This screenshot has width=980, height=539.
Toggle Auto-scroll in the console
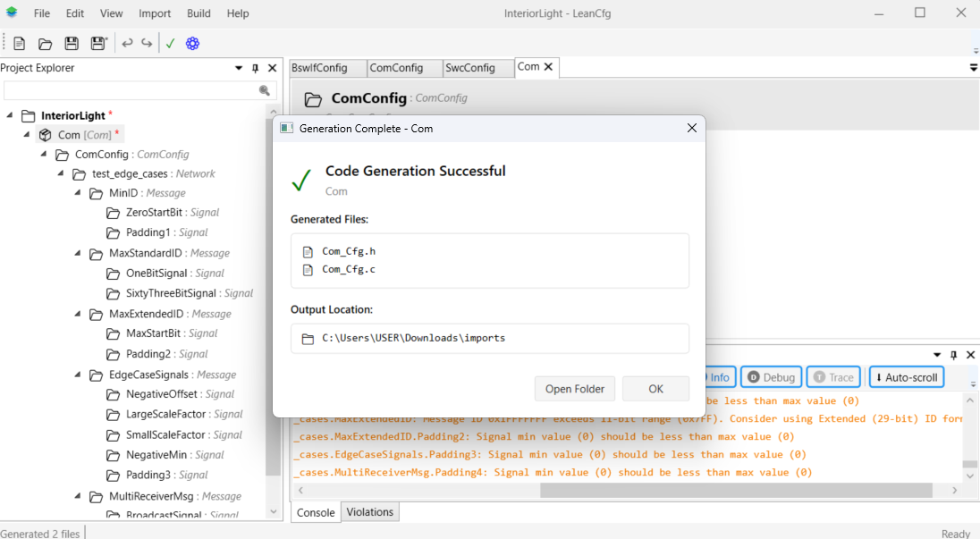coord(906,377)
